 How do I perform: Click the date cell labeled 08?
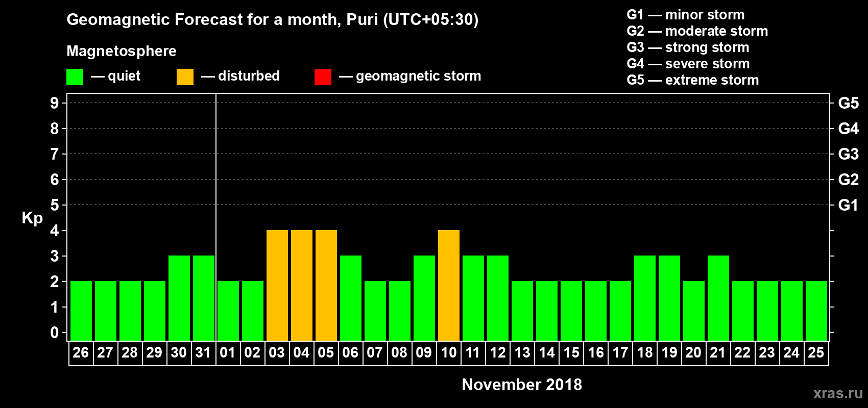pyautogui.click(x=400, y=353)
